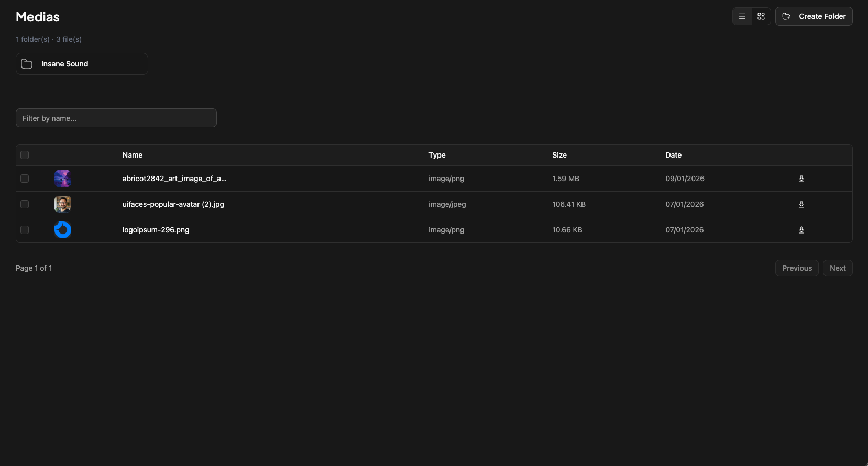Click the image/jpeg type cell
The height and width of the screenshot is (466, 868).
click(447, 204)
